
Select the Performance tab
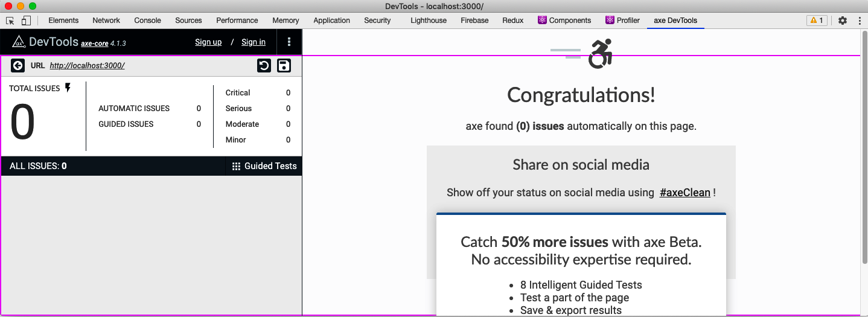coord(237,21)
